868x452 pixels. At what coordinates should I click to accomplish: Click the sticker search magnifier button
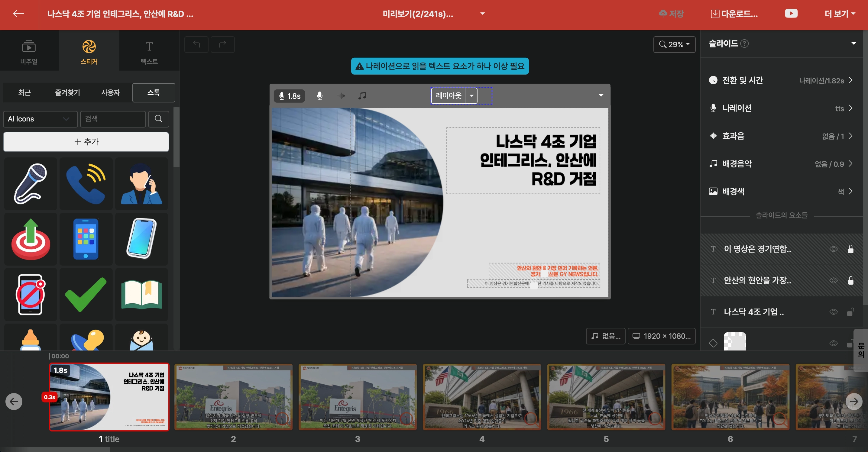[x=158, y=119]
